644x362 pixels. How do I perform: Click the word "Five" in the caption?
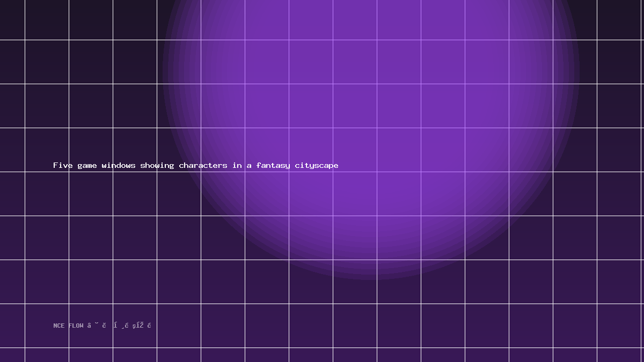63,165
